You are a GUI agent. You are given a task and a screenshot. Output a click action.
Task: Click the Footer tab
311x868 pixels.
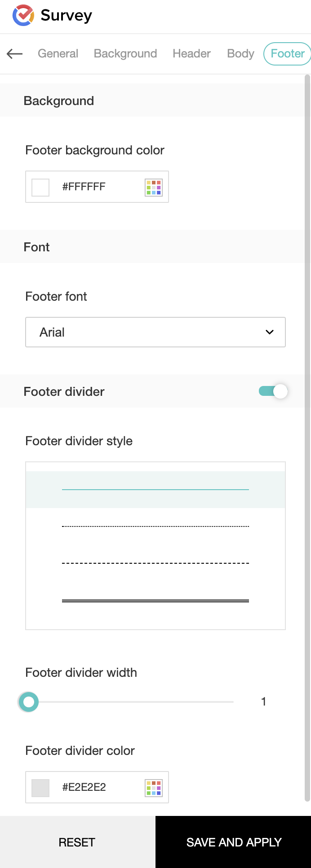[x=288, y=54]
